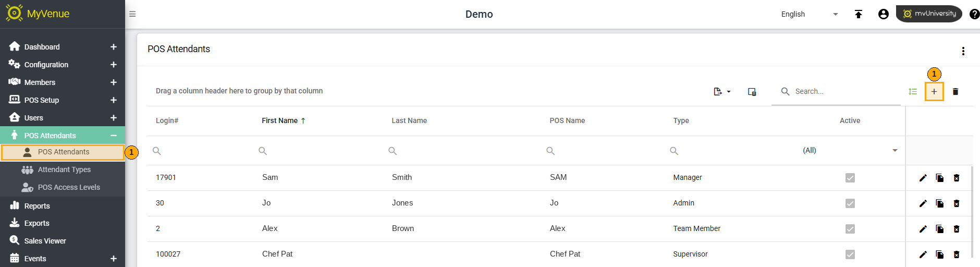The image size is (980, 267).
Task: Copy the Jo Jones attendant row
Action: pyautogui.click(x=940, y=203)
